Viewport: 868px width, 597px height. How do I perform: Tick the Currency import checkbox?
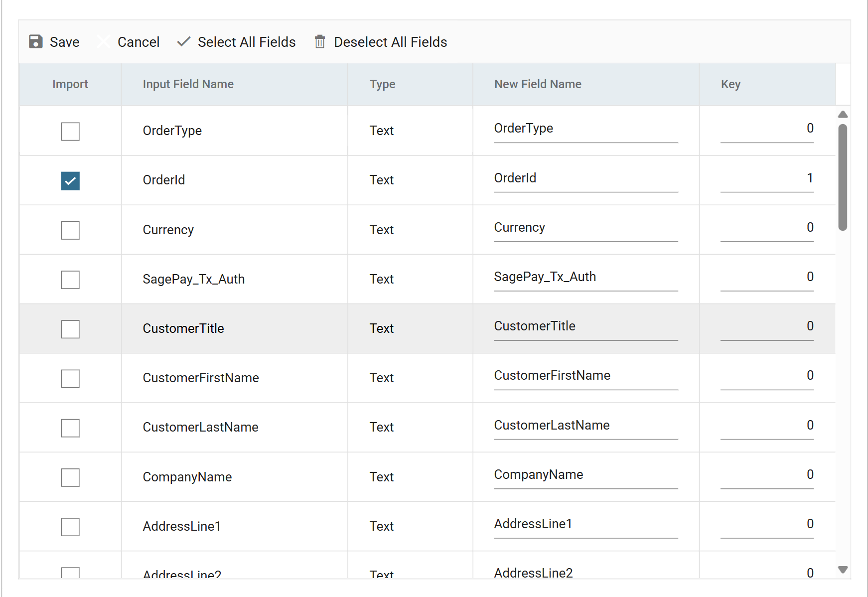(70, 230)
